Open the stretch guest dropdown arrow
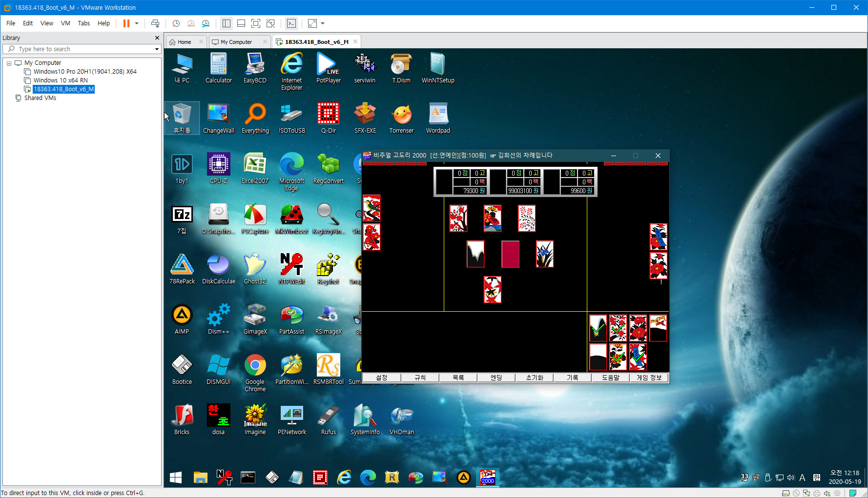The height and width of the screenshot is (498, 868). [x=323, y=23]
